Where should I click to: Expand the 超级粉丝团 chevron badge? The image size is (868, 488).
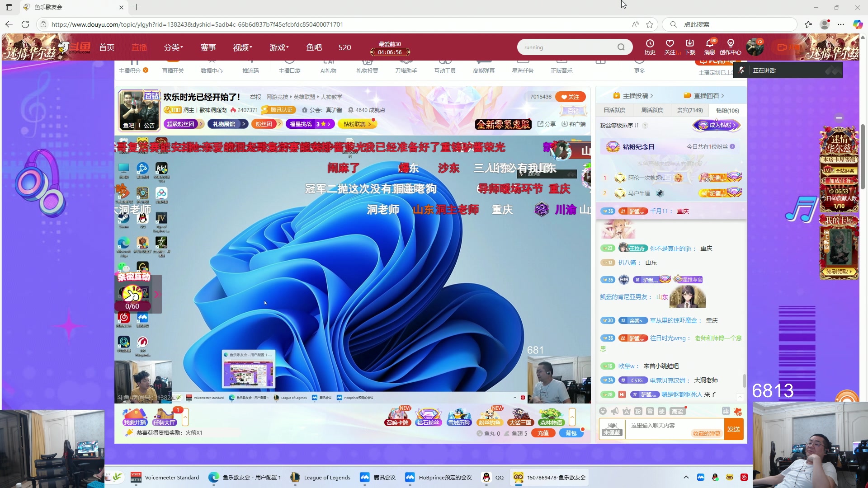[184, 124]
